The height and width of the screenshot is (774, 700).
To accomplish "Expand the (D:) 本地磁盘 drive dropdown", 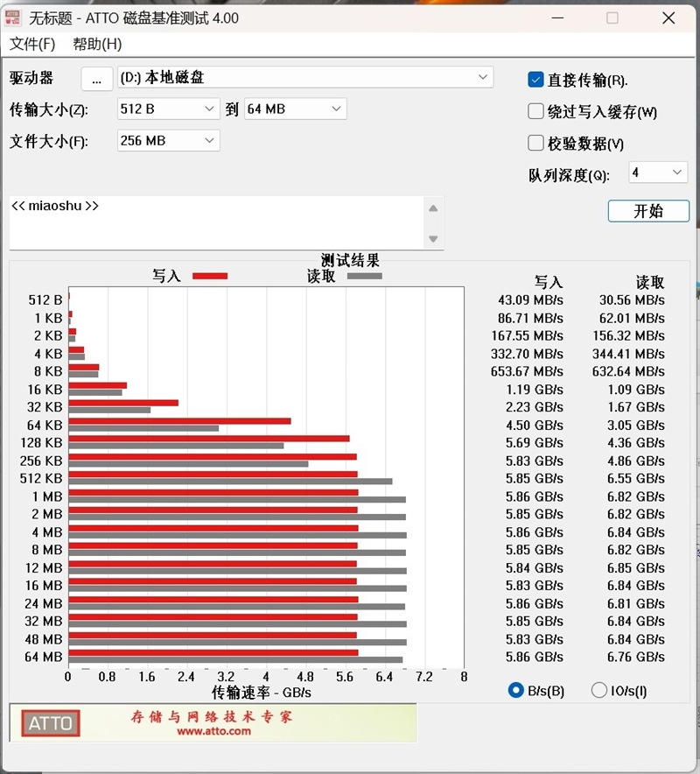I will pyautogui.click(x=305, y=78).
